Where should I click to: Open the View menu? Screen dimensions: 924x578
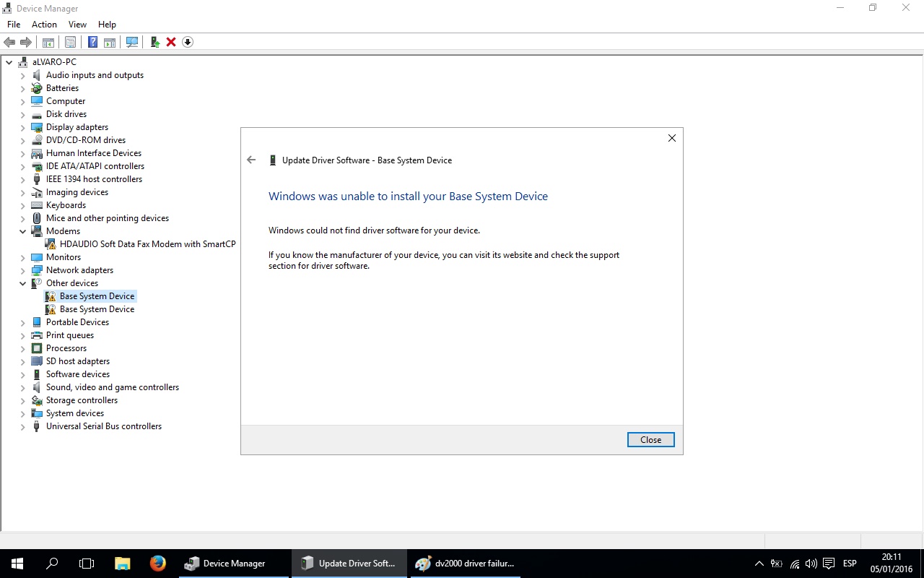(77, 25)
